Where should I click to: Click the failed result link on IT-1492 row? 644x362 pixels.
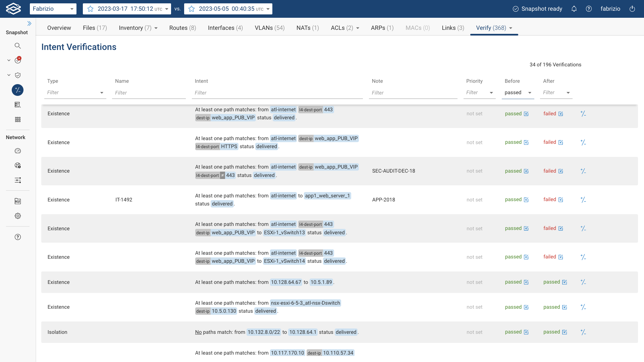(549, 199)
